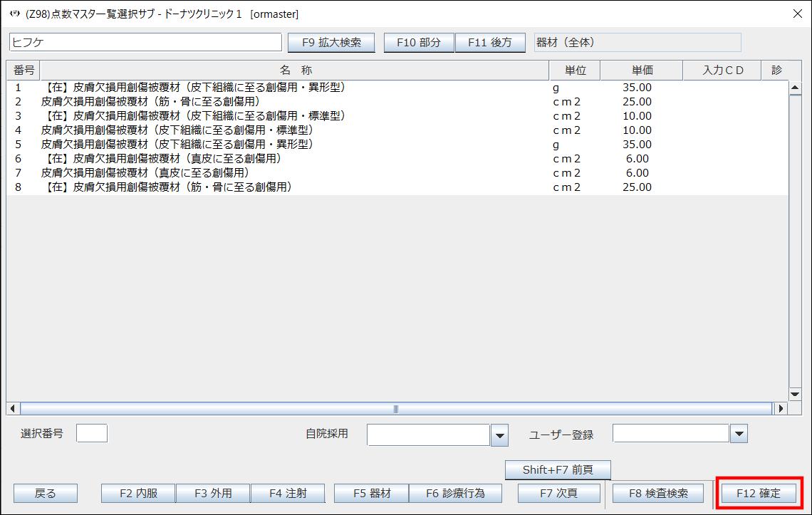The image size is (812, 515).
Task: Go to previous page with Shift+F7 前頁
Action: click(x=558, y=470)
